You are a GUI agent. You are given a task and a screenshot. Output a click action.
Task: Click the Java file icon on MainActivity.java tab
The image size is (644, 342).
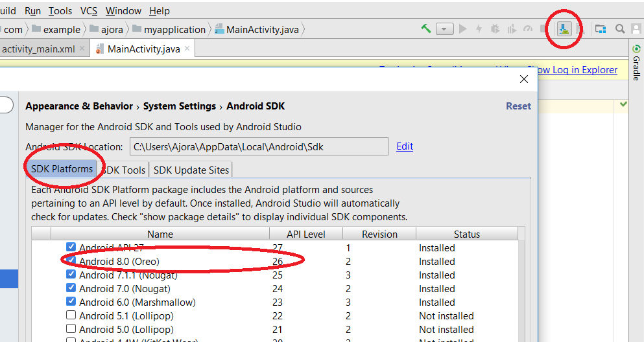(99, 49)
